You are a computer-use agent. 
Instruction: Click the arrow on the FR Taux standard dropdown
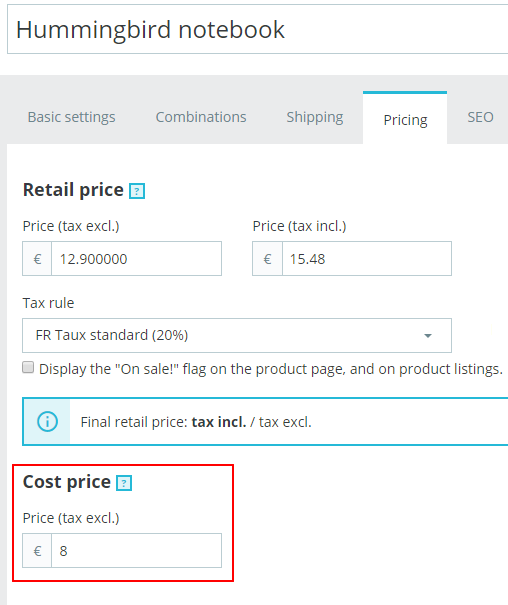click(x=428, y=336)
